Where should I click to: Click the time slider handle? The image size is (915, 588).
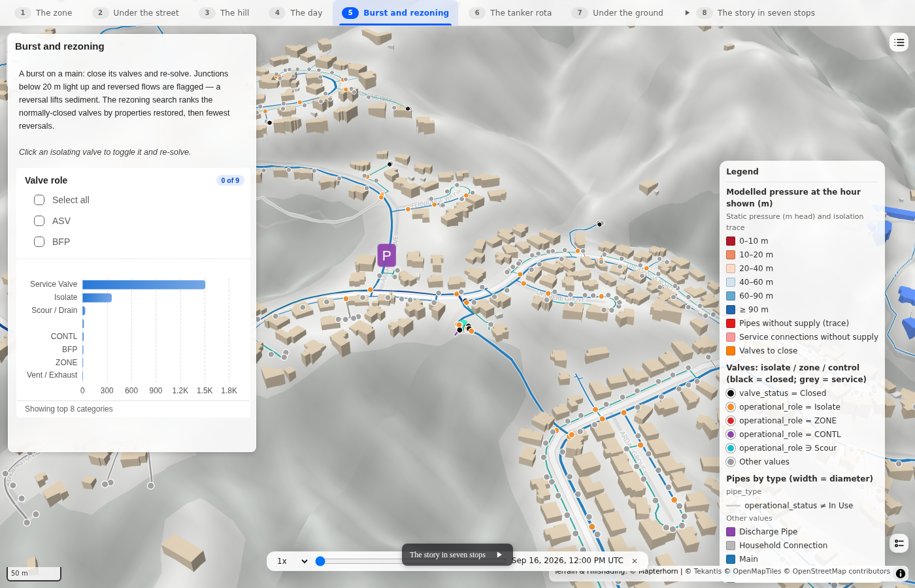tap(320, 561)
